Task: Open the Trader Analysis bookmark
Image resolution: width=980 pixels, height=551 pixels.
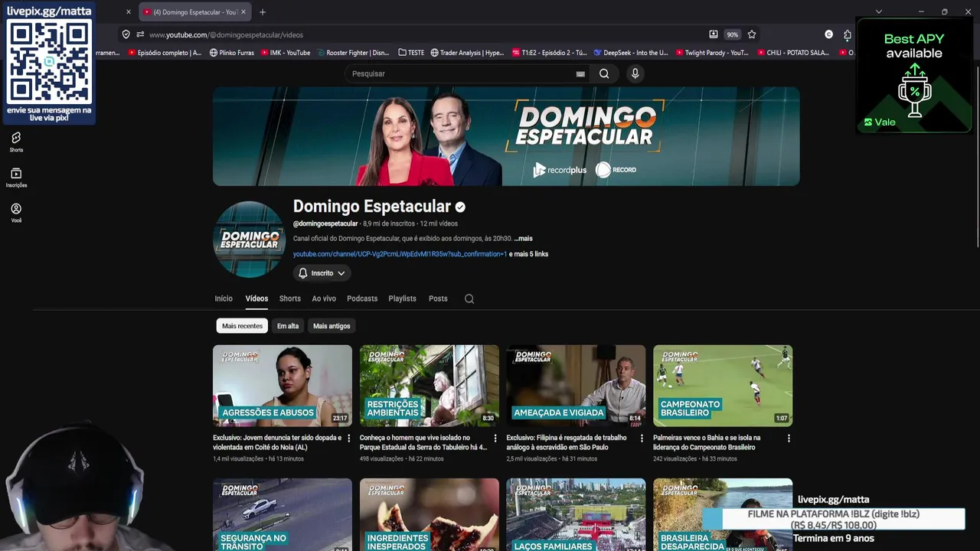Action: click(467, 53)
